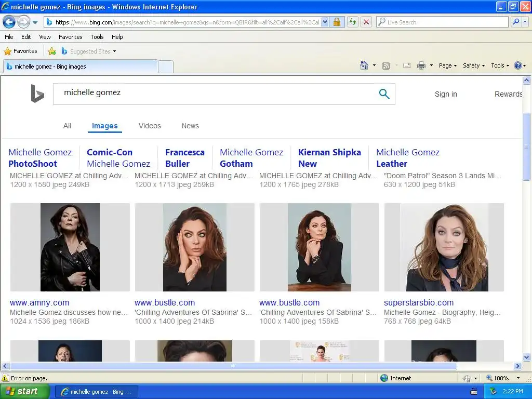The height and width of the screenshot is (399, 532).
Task: Go back using the Back arrow button
Action: pos(9,22)
